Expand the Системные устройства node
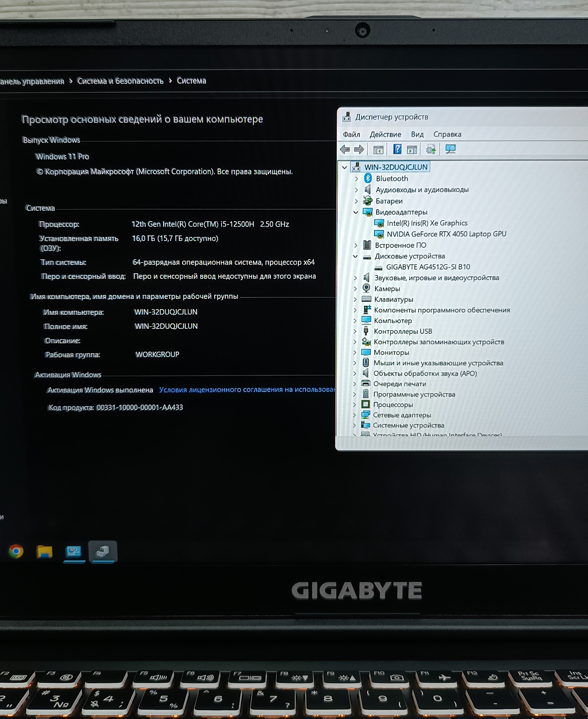The image size is (588, 719). (x=354, y=425)
